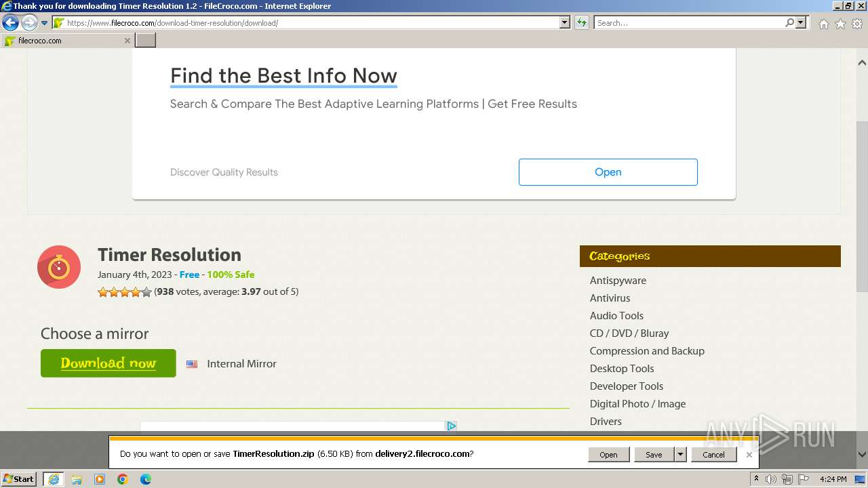Open the Edge taskbar icon
Image resolution: width=868 pixels, height=488 pixels.
pos(146,479)
